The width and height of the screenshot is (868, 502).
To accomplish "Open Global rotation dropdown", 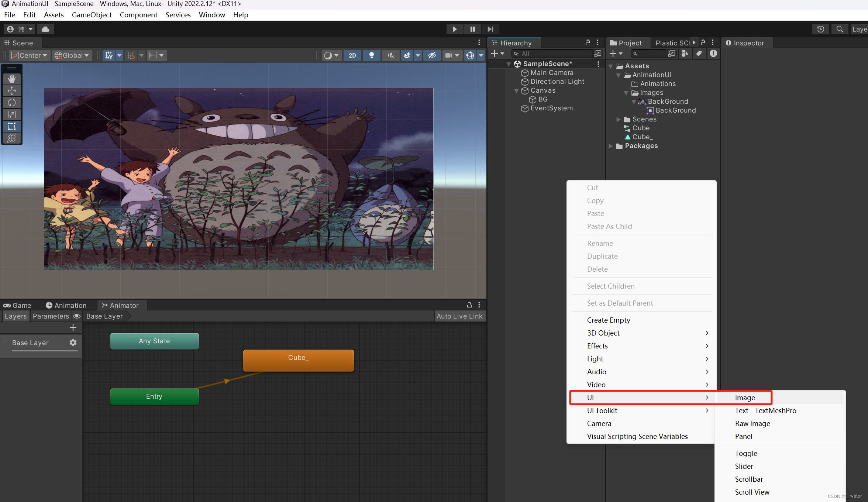I will click(72, 55).
